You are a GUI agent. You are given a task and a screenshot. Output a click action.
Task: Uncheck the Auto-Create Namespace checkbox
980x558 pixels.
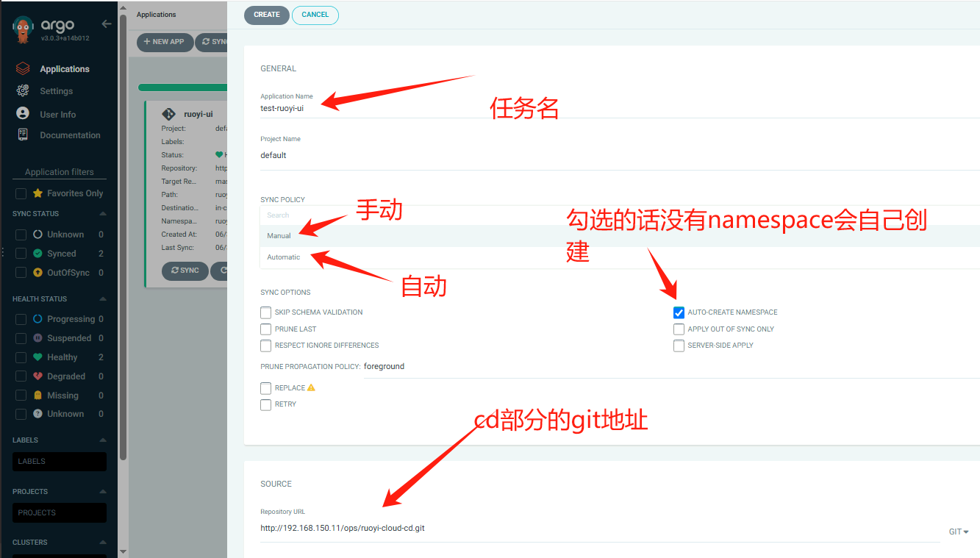click(x=679, y=312)
